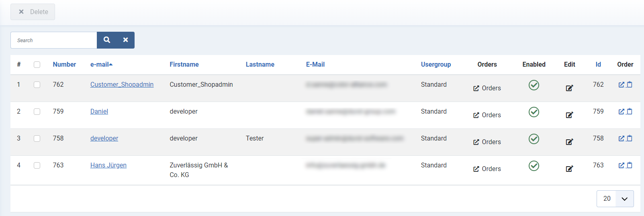The width and height of the screenshot is (644, 216).
Task: Click edit icon for Hans Jürgen row
Action: coord(569,169)
